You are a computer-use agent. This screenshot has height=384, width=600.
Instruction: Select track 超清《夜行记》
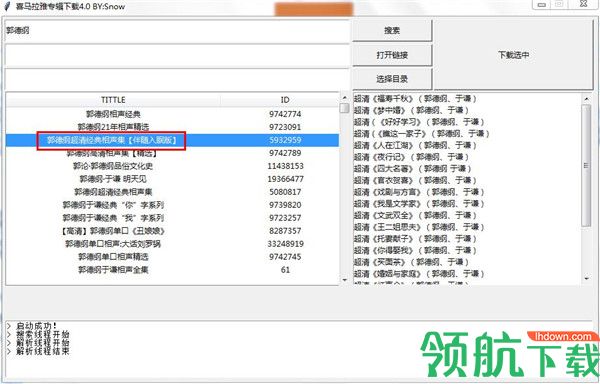point(411,157)
